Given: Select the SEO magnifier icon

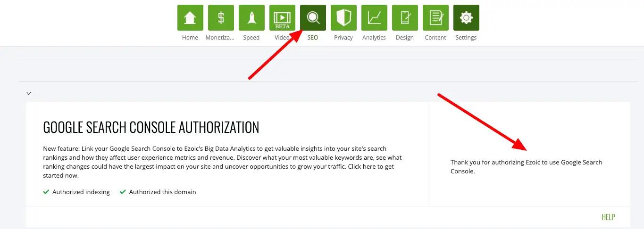Looking at the screenshot, I should 313,18.
